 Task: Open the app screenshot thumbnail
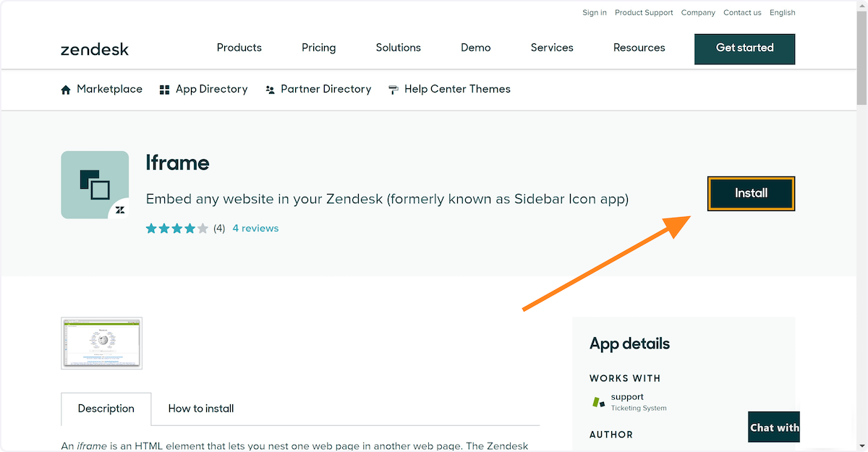(102, 344)
